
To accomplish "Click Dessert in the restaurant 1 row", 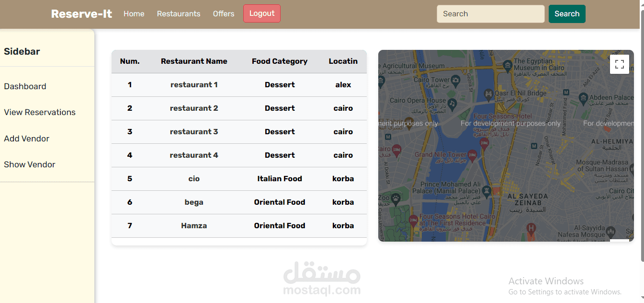I will [280, 85].
